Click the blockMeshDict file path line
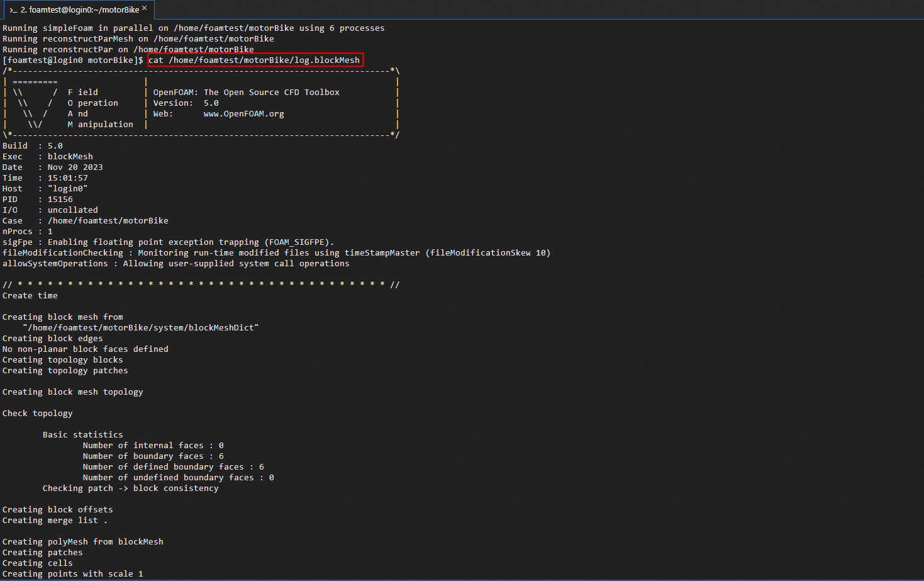This screenshot has height=581, width=924. point(141,328)
